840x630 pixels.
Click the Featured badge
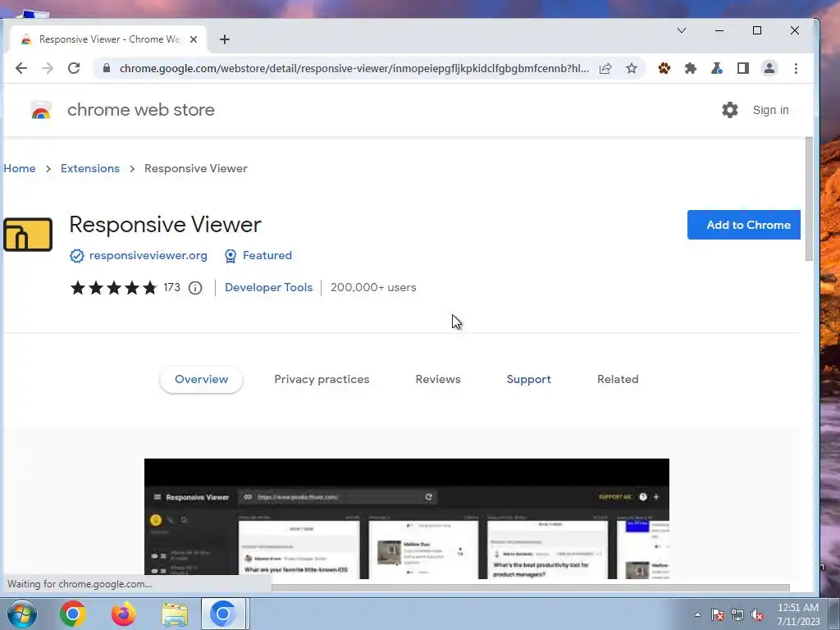tap(258, 256)
